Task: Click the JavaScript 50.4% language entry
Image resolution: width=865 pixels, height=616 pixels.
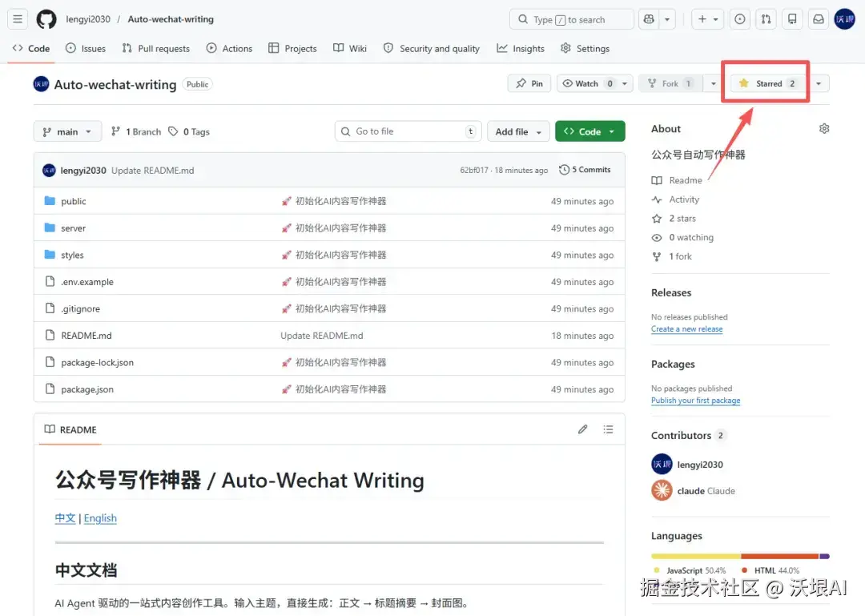Action: (x=690, y=570)
